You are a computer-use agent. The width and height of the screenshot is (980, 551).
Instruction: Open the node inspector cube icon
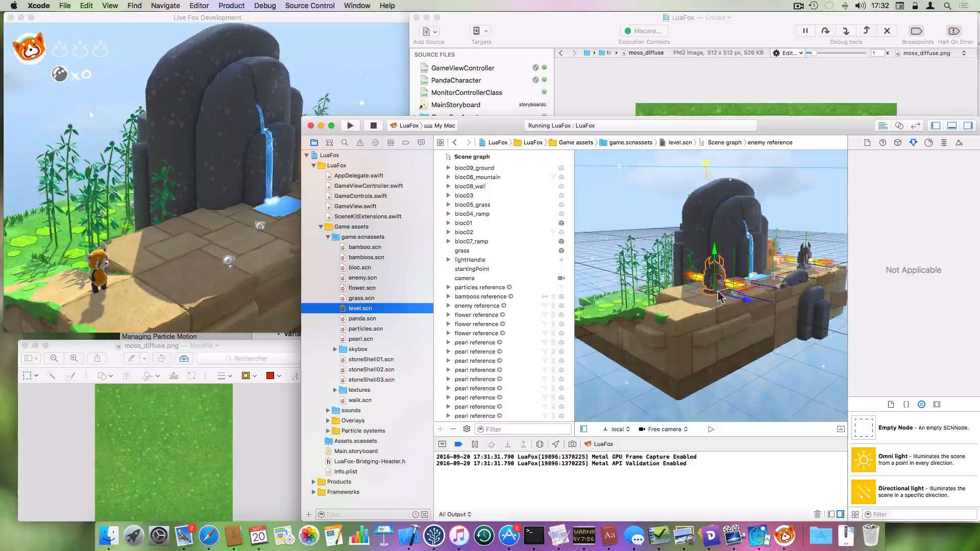[x=898, y=143]
